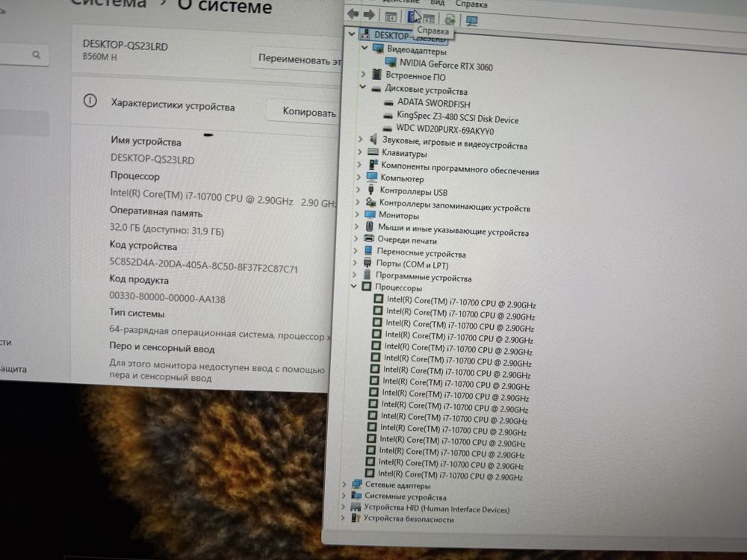Click the Контроллеры USB plug icon
Viewport: 747px width, 560px height.
pyautogui.click(x=371, y=190)
